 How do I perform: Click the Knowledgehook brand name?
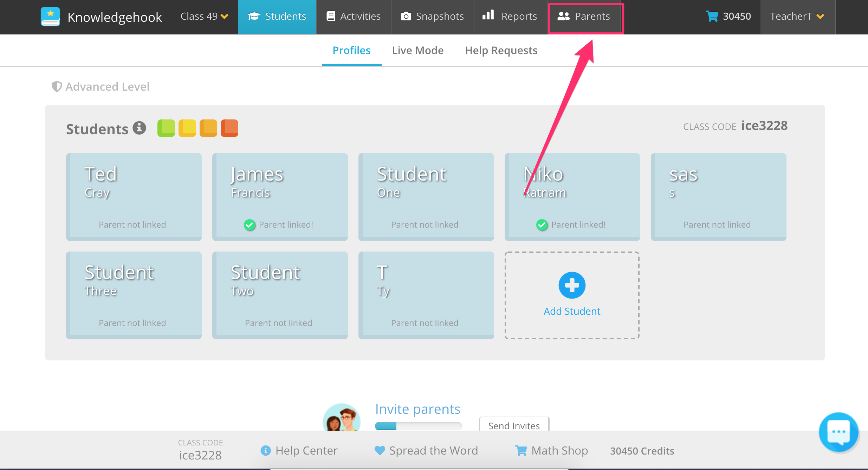(x=115, y=17)
